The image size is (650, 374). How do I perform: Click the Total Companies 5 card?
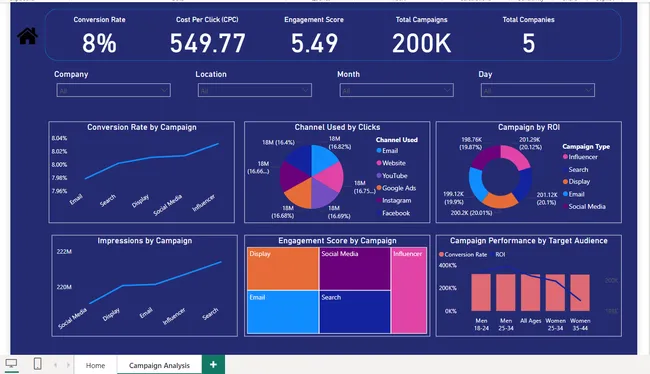point(529,36)
